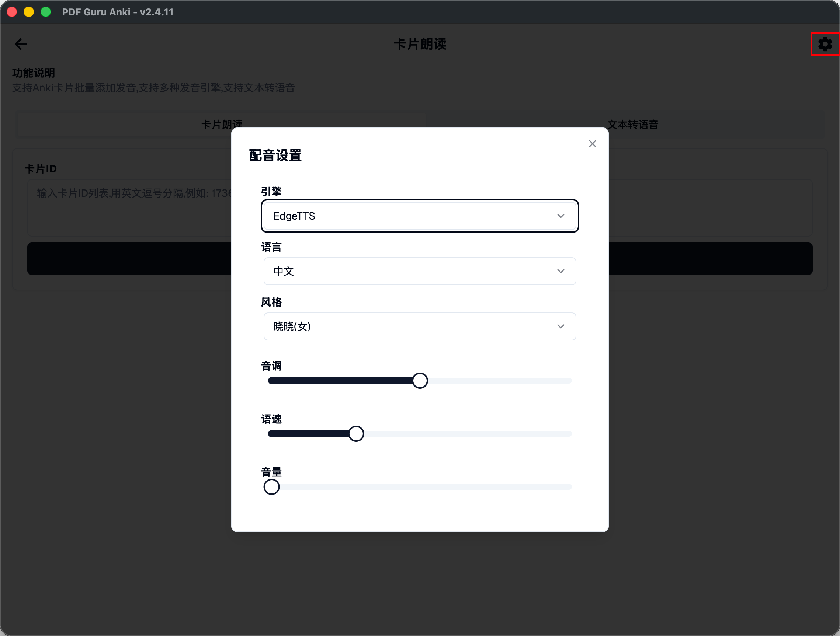The height and width of the screenshot is (636, 840).
Task: Close the 配音设置 dialog
Action: pyautogui.click(x=592, y=144)
